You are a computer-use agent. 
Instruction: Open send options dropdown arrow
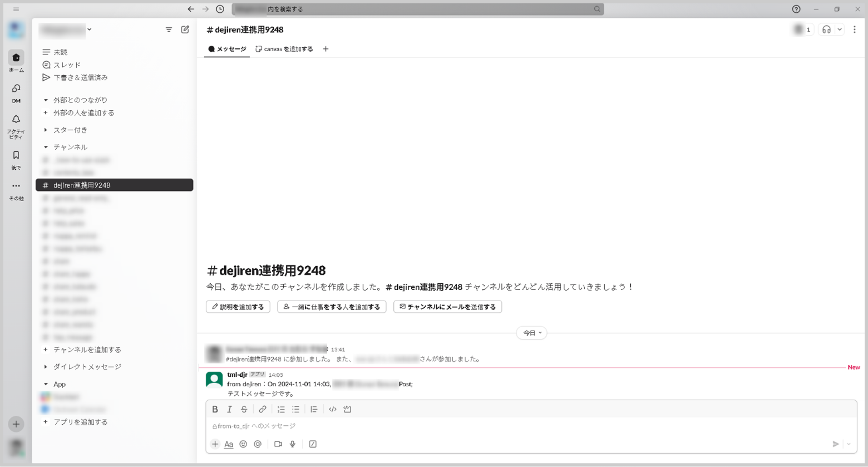coord(849,444)
